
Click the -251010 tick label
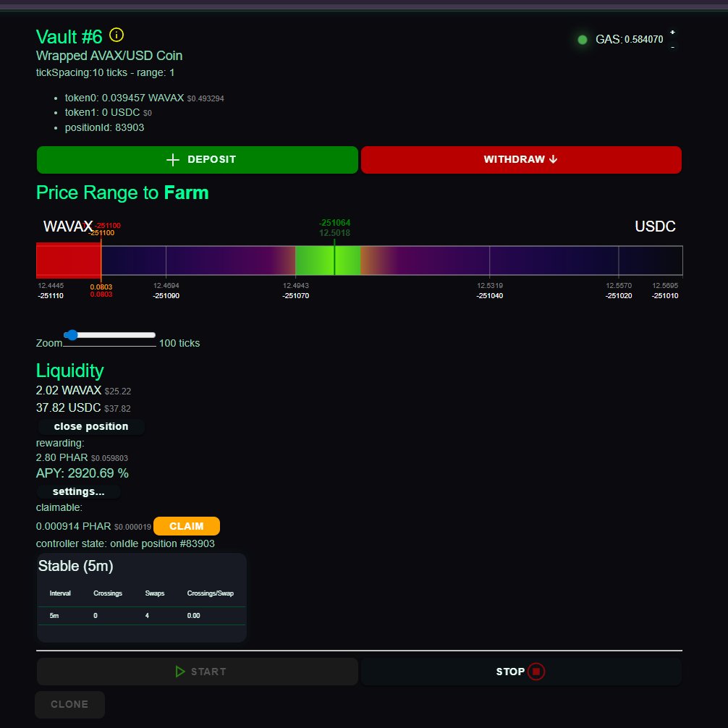point(665,296)
